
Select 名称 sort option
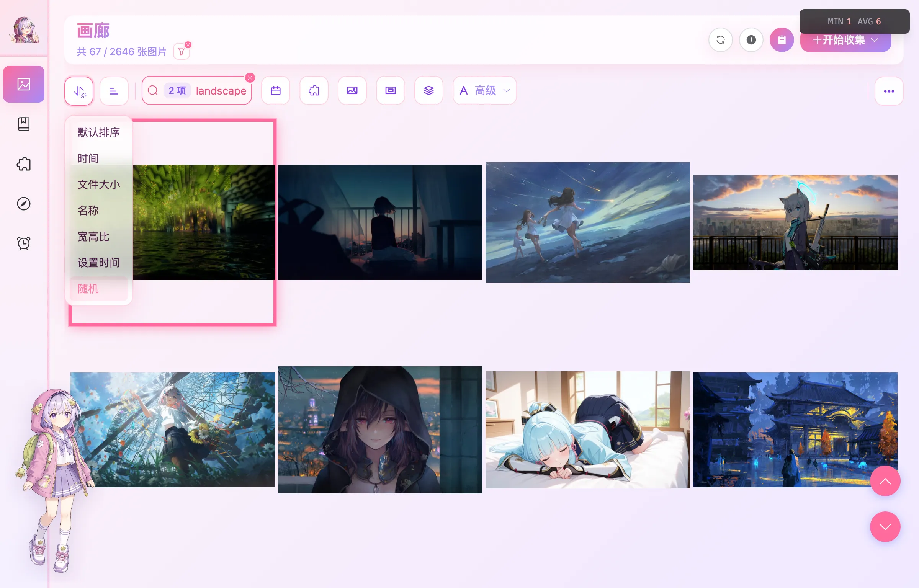tap(99, 211)
